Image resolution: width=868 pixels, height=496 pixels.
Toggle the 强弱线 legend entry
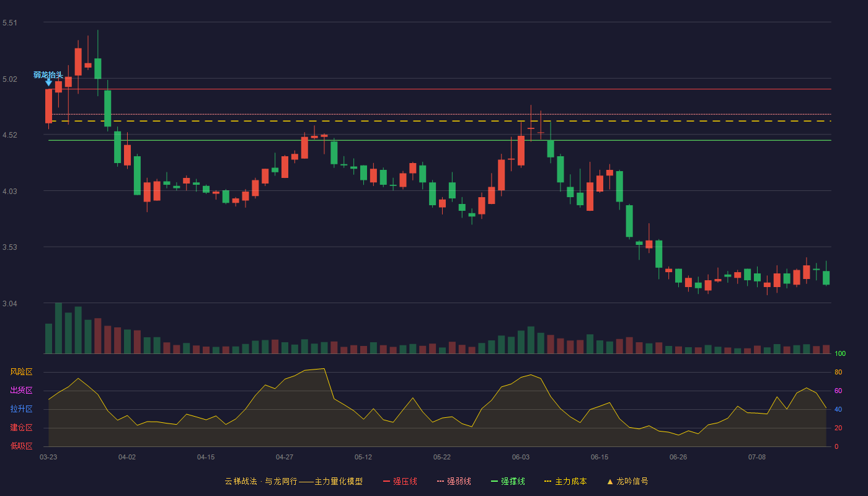(454, 481)
